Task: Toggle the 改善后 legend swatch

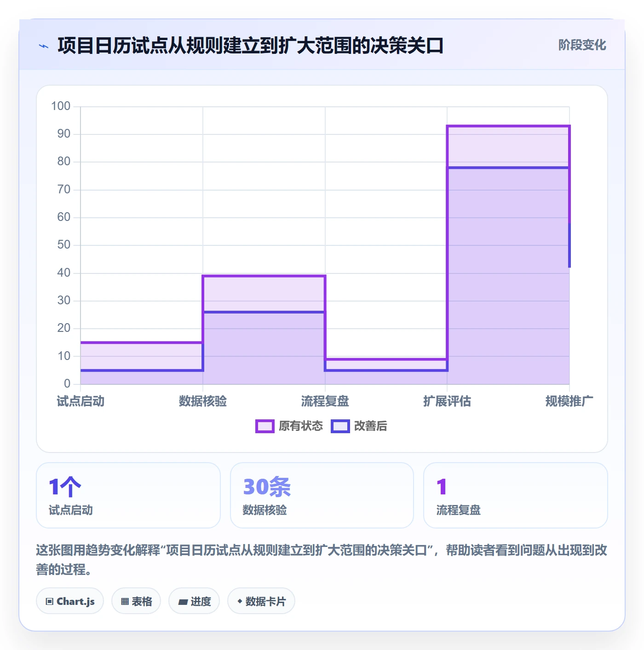Action: [x=340, y=426]
